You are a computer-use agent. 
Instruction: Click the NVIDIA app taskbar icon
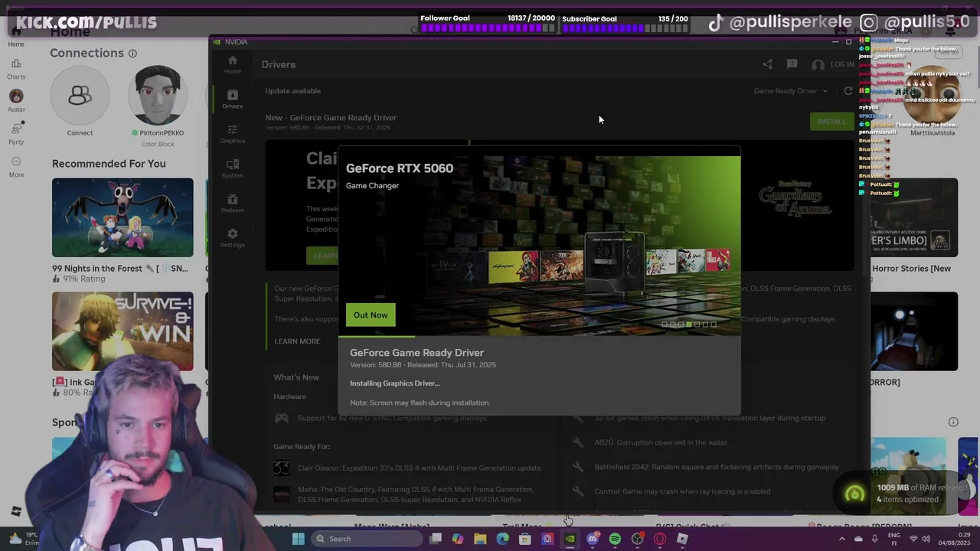[x=570, y=539]
